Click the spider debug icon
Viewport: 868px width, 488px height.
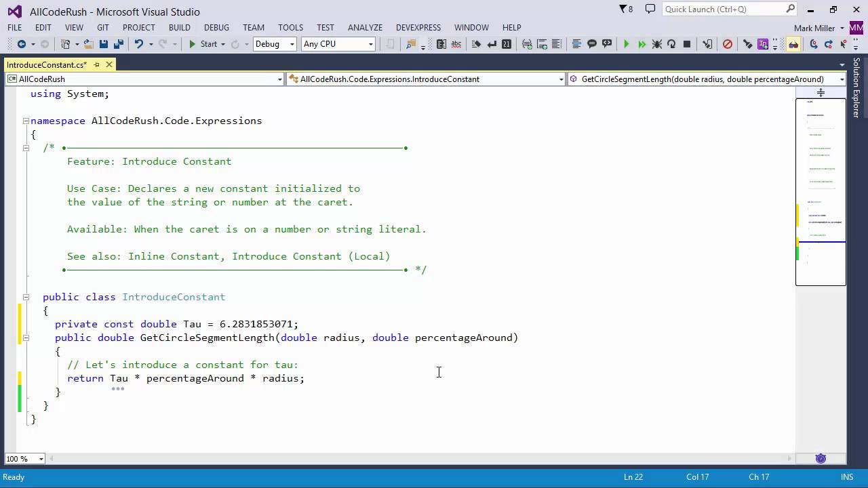tap(656, 44)
